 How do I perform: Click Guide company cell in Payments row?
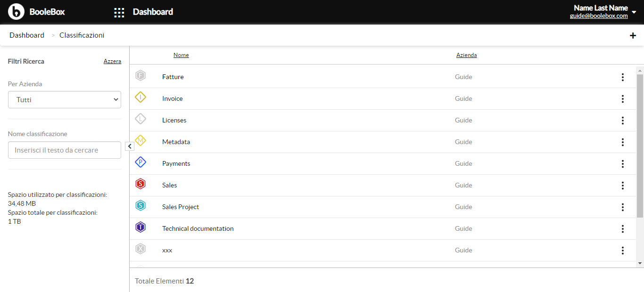(463, 163)
